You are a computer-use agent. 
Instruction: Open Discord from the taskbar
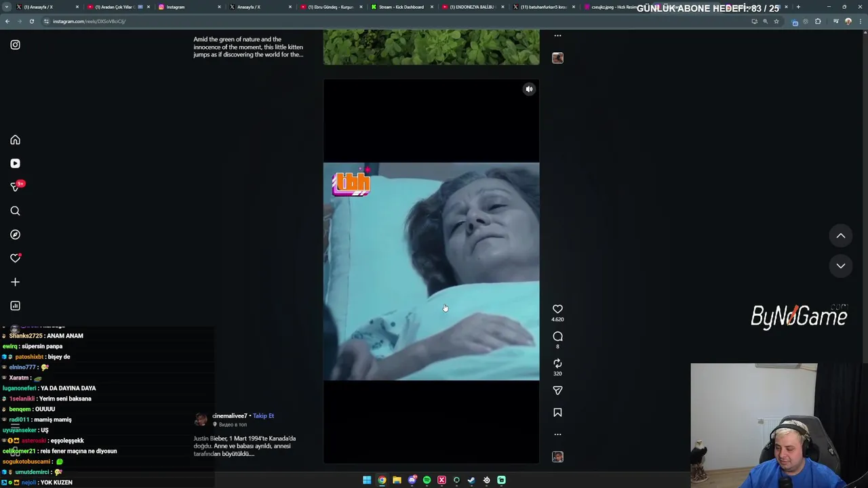coord(412,480)
